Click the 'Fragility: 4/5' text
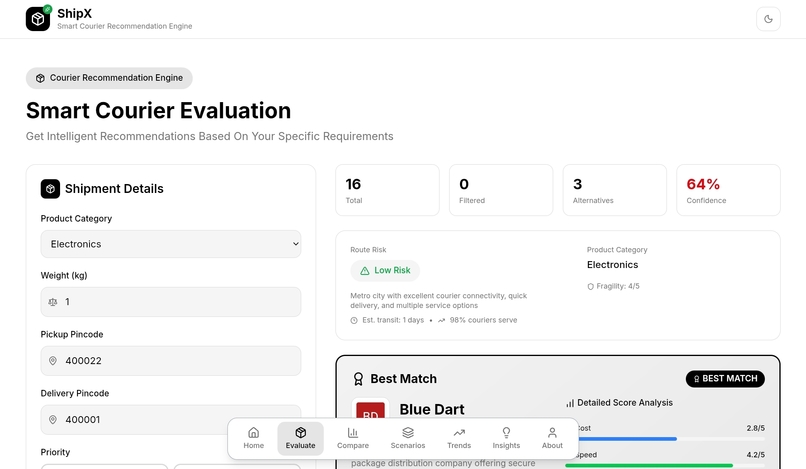806x469 pixels. point(618,286)
